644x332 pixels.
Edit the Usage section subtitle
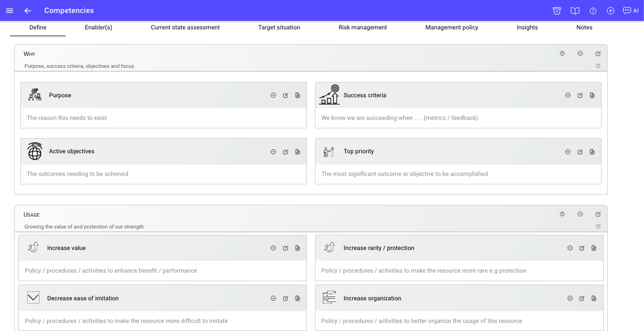[598, 226]
